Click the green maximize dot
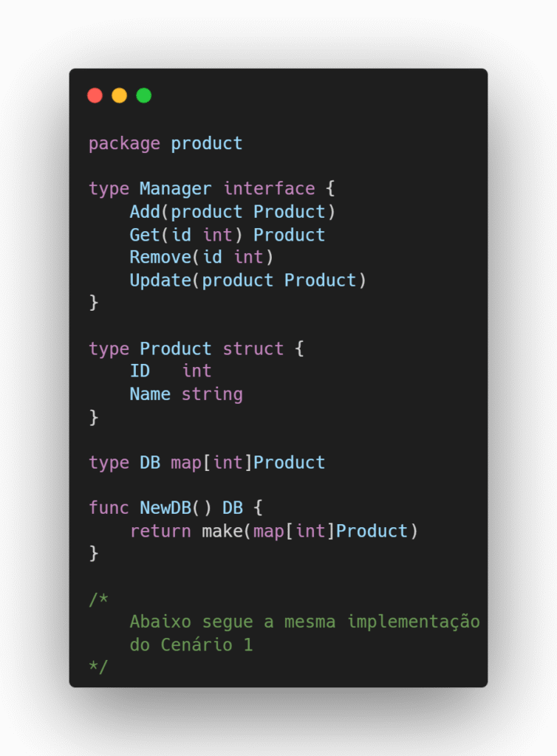 144,95
